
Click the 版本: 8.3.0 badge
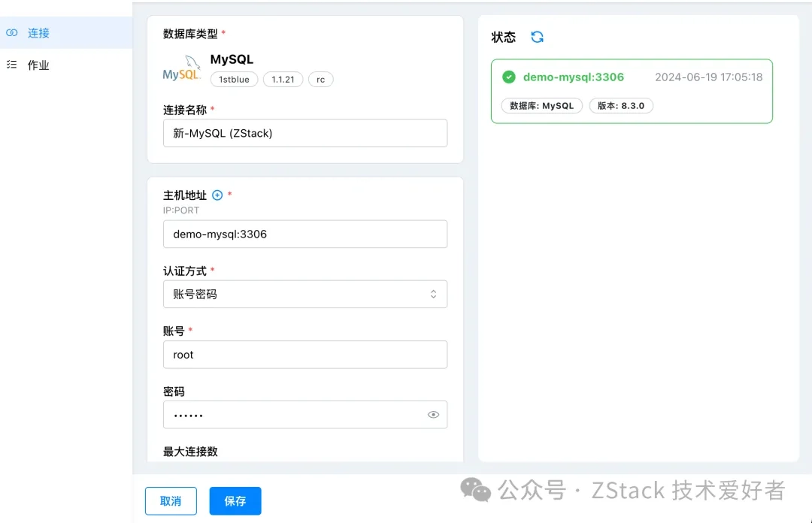(623, 105)
